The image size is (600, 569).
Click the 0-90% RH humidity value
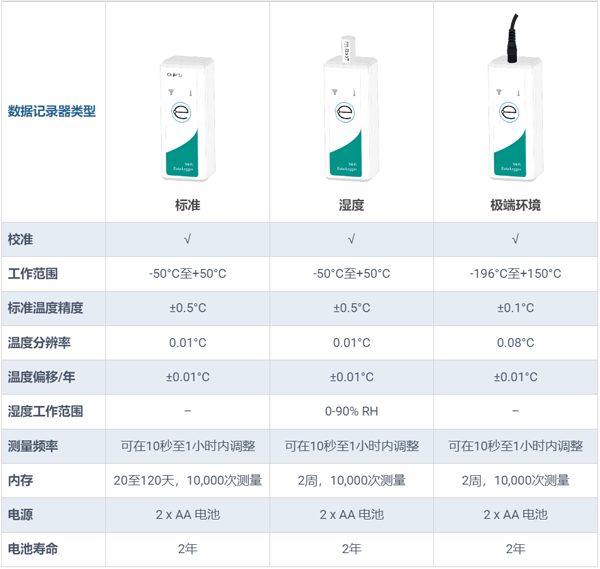tap(351, 411)
